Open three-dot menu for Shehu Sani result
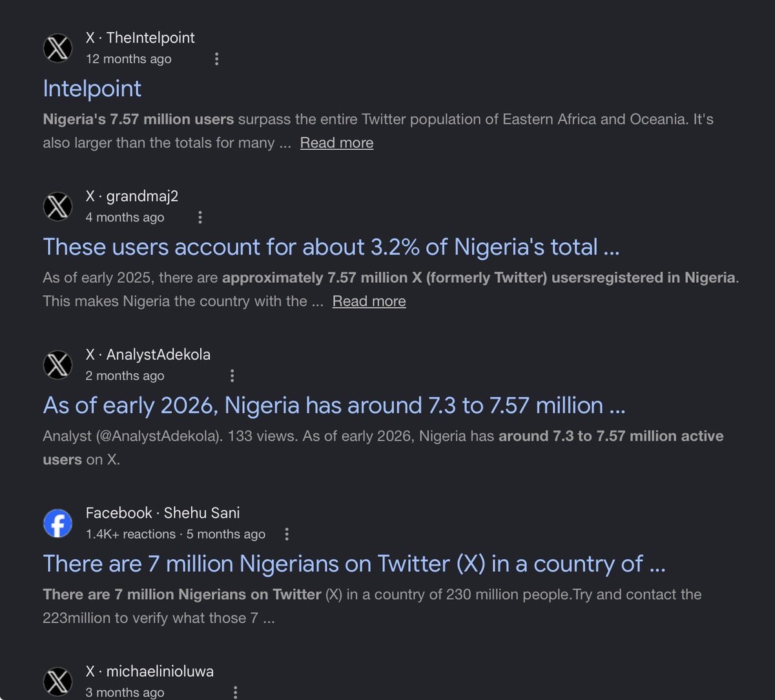775x700 pixels. pyautogui.click(x=287, y=534)
